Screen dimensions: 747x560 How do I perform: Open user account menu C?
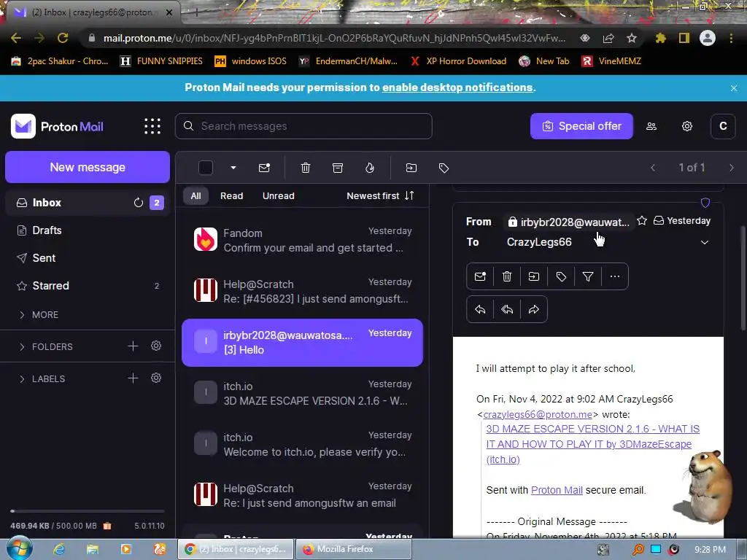pos(723,126)
